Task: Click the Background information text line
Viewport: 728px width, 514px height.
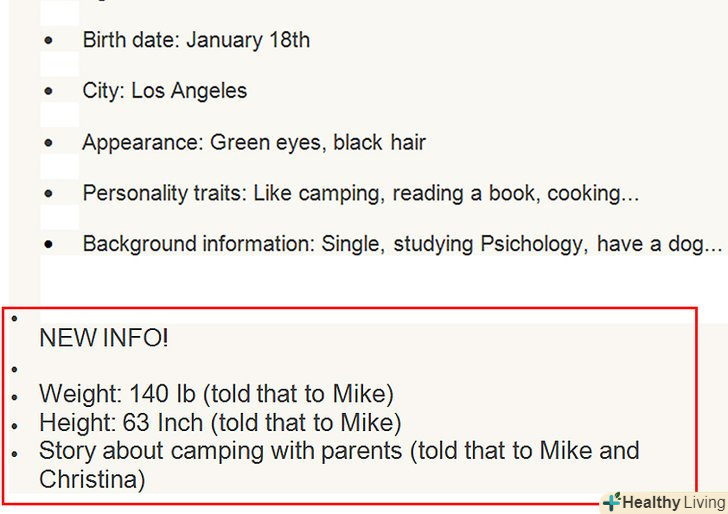Action: [402, 244]
